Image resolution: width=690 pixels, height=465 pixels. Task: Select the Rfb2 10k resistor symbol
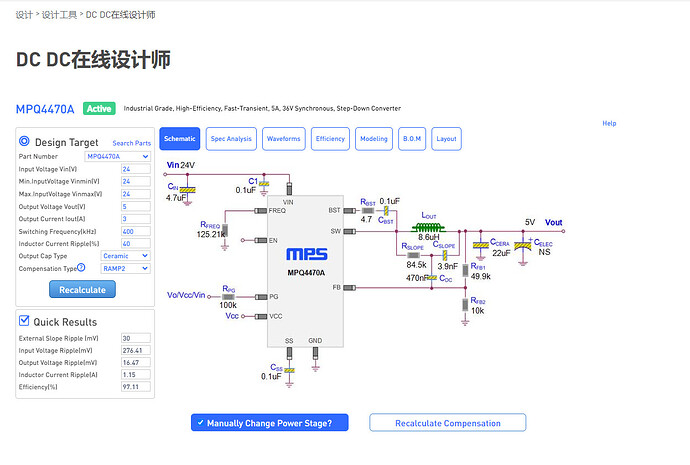click(x=465, y=304)
